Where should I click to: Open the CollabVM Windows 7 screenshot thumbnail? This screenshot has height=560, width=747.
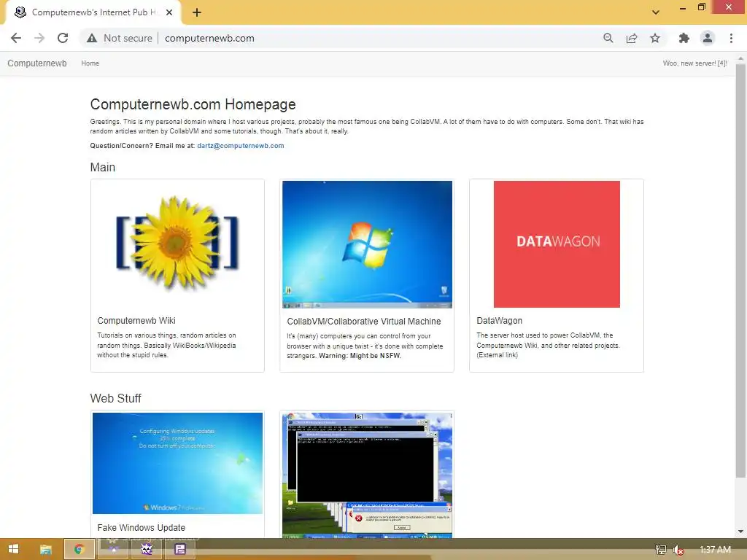368,244
